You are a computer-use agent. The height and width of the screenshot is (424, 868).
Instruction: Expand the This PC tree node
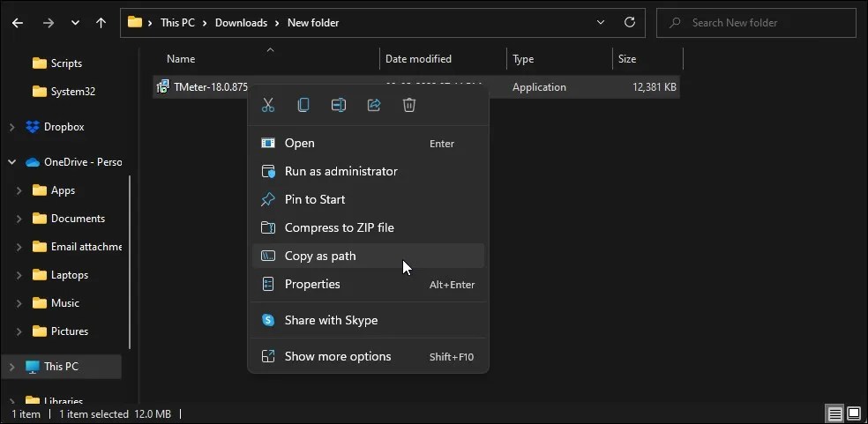pyautogui.click(x=11, y=367)
